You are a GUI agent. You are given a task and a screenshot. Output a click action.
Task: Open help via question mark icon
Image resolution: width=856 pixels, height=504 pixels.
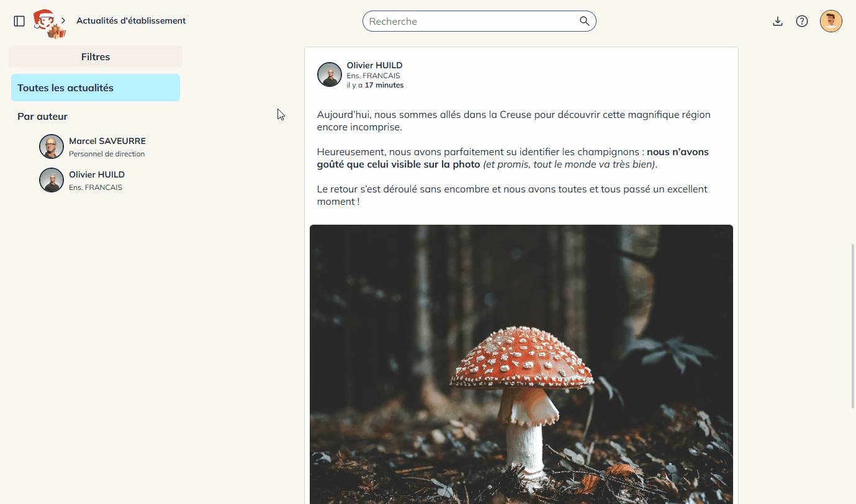[x=802, y=21]
